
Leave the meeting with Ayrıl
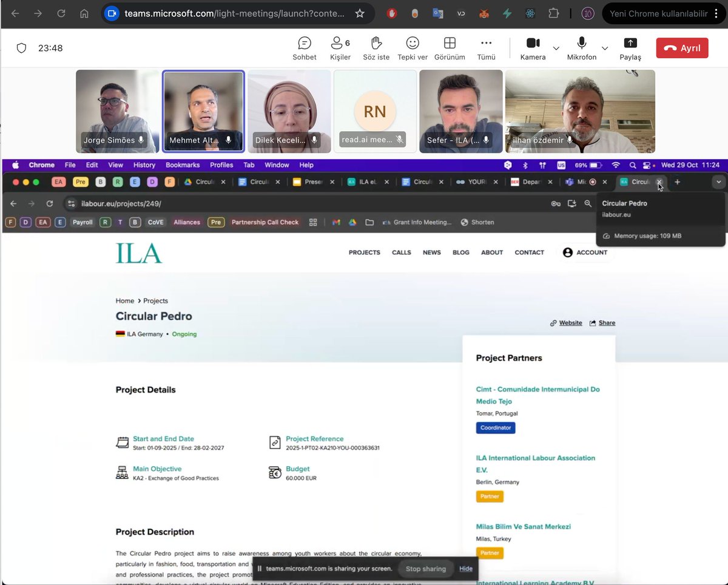pos(682,48)
